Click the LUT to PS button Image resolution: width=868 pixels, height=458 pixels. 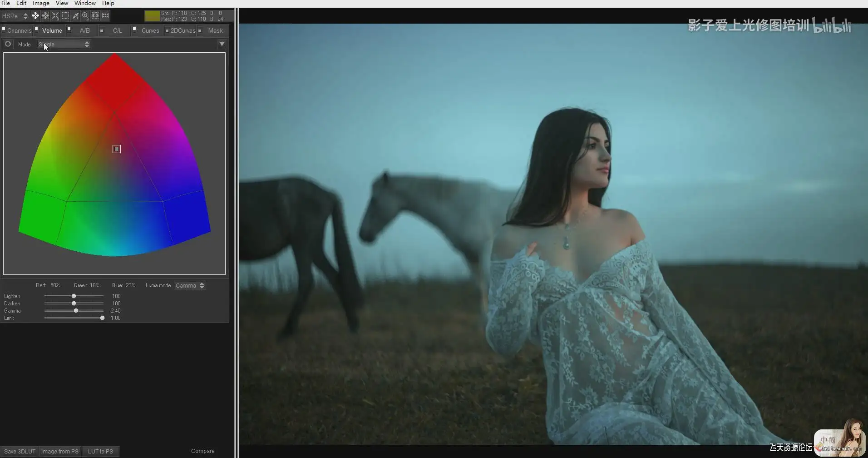pyautogui.click(x=100, y=451)
